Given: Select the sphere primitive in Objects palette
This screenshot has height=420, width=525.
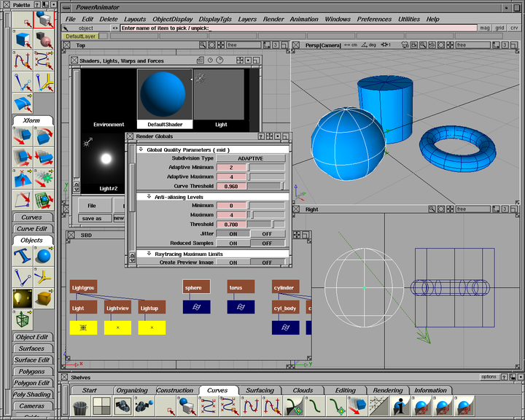Looking at the screenshot, I should click(44, 257).
